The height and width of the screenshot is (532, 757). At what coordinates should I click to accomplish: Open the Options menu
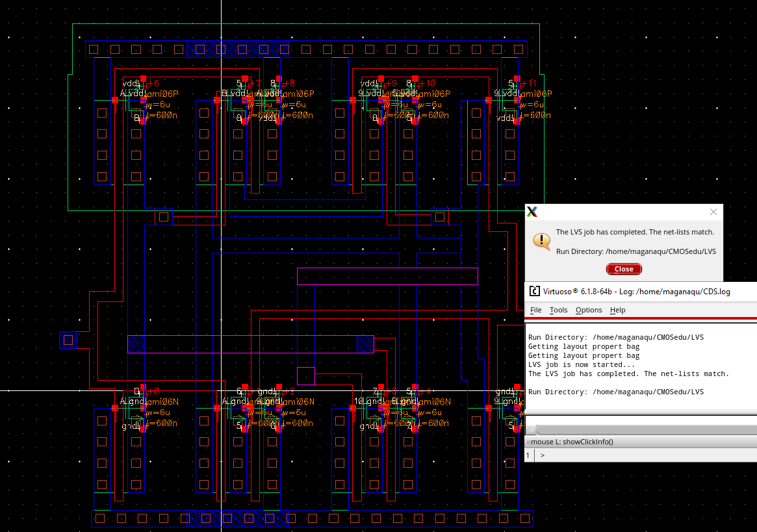(589, 310)
